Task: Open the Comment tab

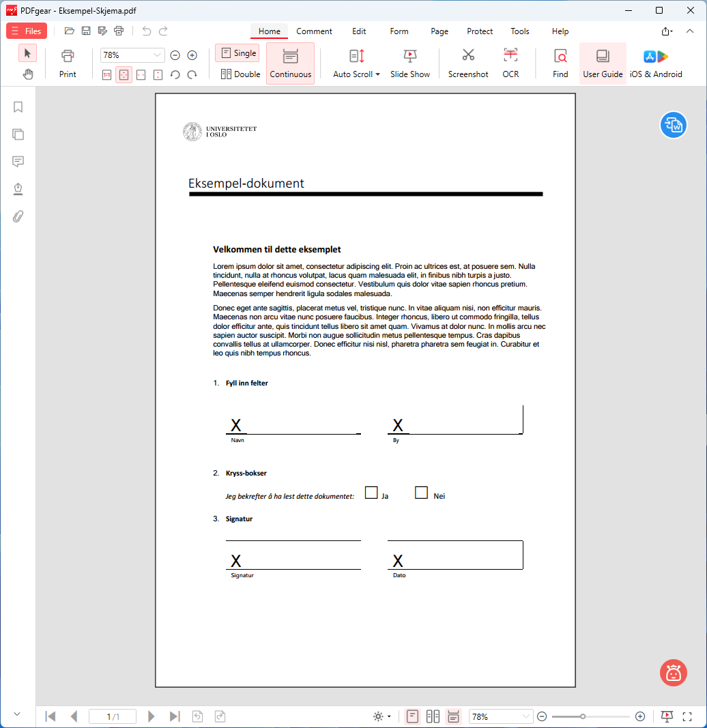Action: 314,31
